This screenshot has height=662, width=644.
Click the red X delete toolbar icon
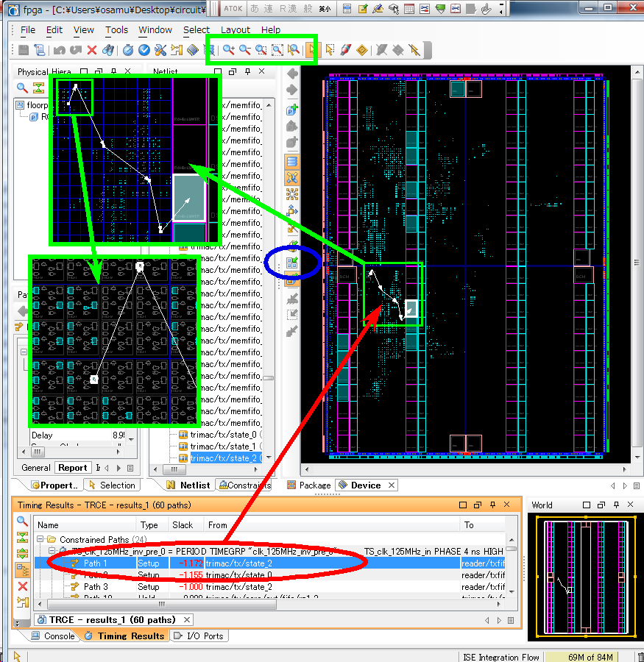point(92,50)
